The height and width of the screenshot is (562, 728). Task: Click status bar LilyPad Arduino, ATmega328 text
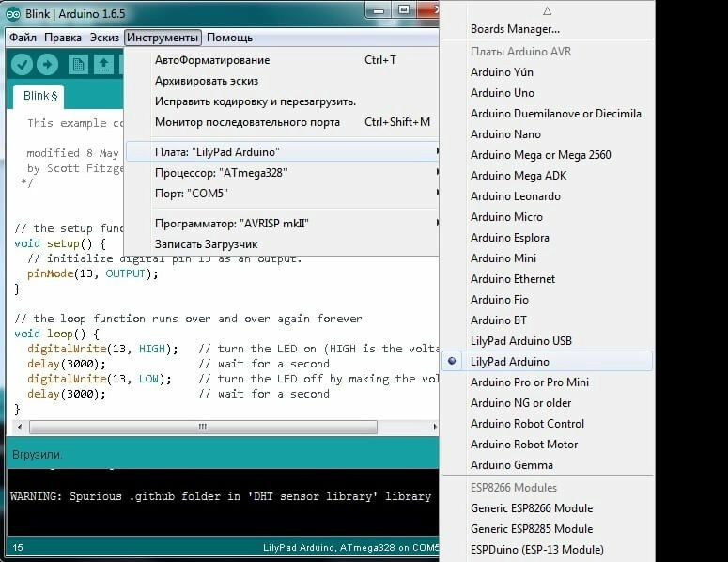click(350, 548)
